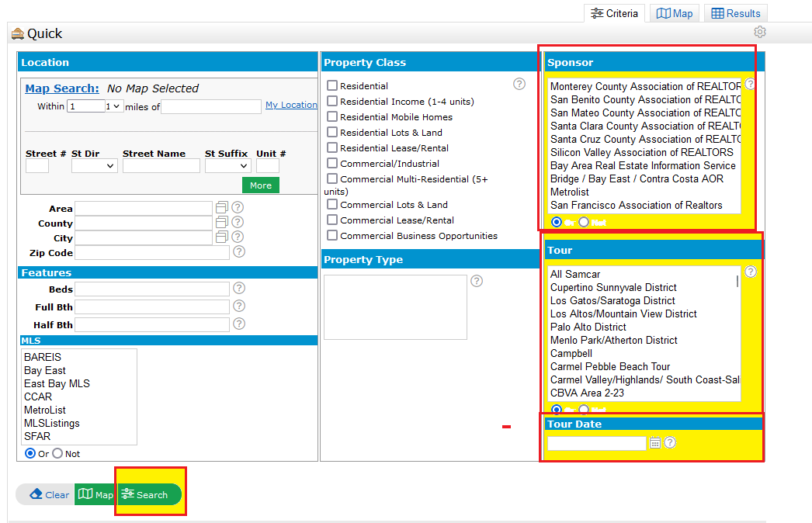Screen dimensions: 812x523
Task: Open the settings gear for Quick search
Action: click(760, 32)
